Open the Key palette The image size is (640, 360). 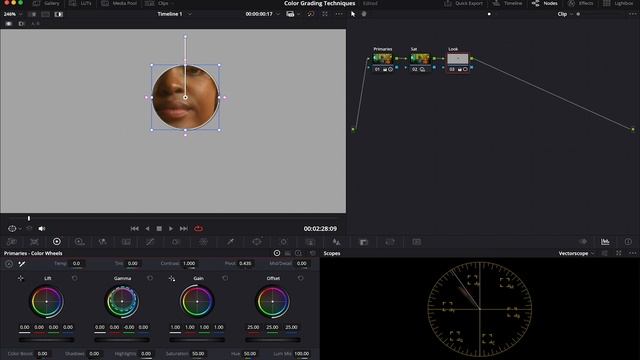(x=363, y=242)
